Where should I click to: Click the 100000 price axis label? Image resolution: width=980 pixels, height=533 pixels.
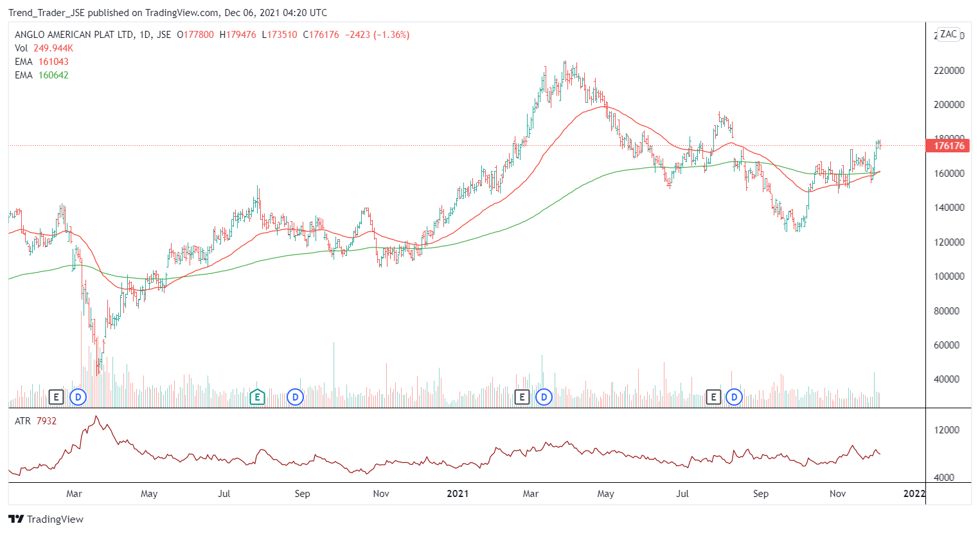949,276
